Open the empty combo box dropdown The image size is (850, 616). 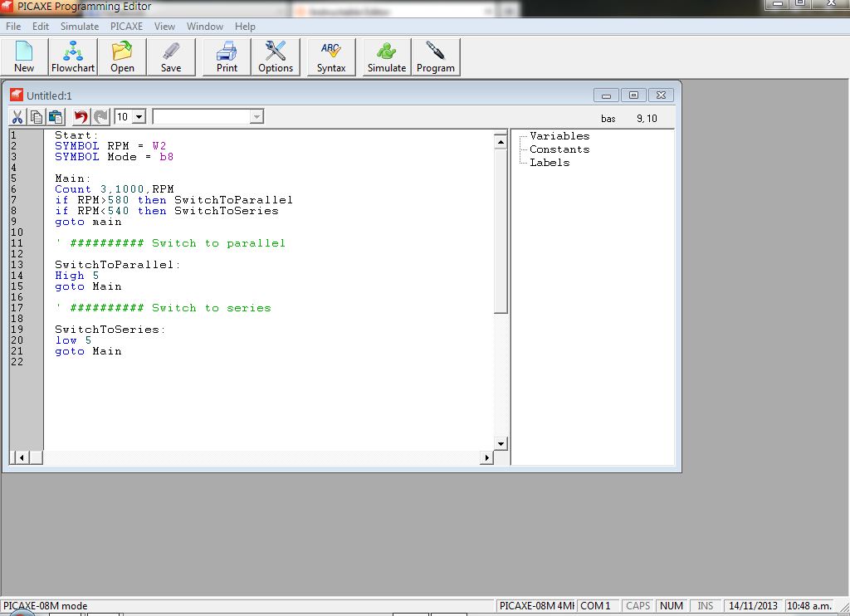257,116
